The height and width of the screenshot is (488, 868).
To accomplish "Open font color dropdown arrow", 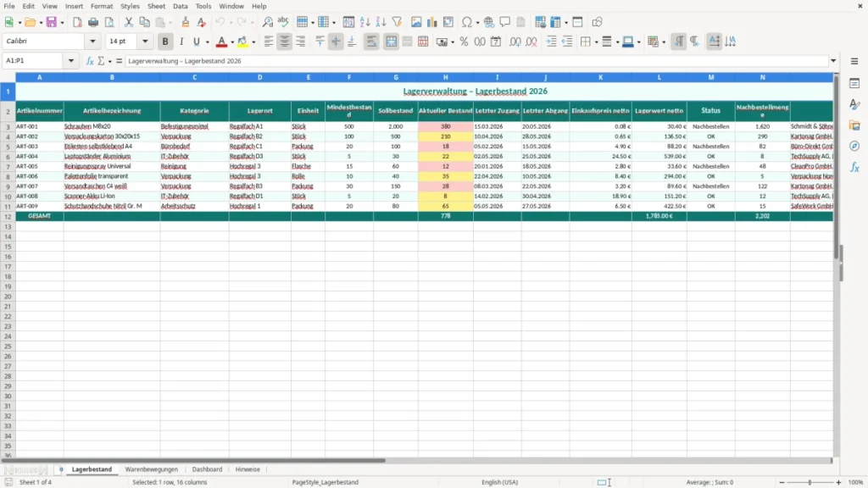I will pos(232,42).
